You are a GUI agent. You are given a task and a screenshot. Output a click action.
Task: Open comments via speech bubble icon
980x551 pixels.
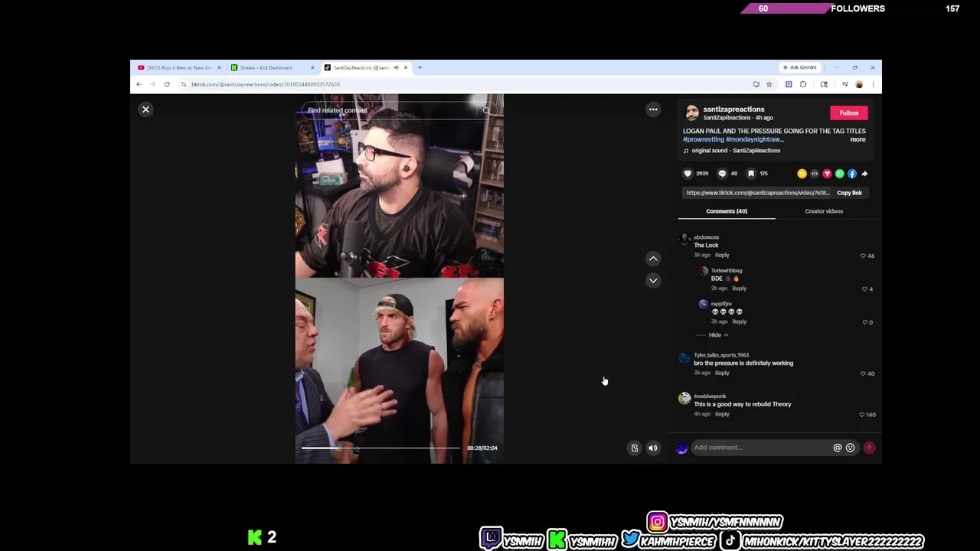pos(722,174)
